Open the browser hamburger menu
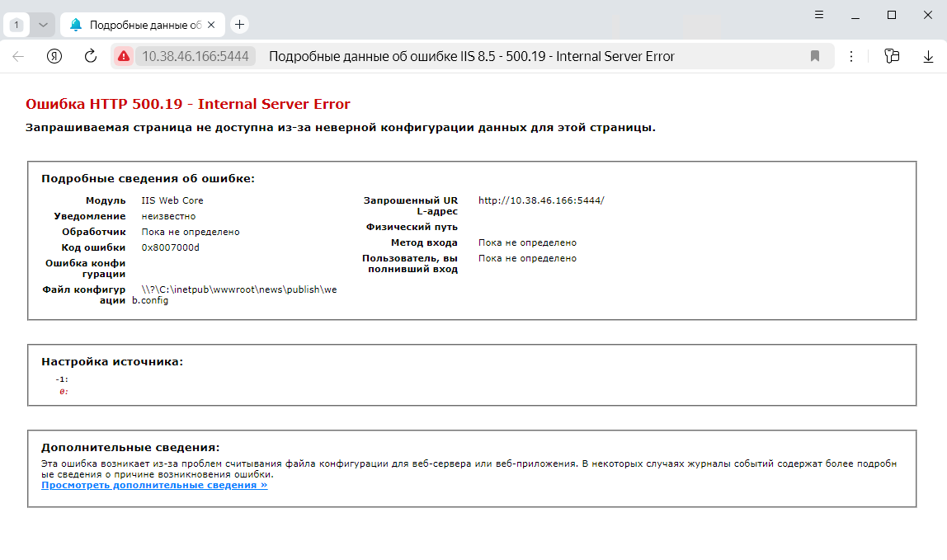The height and width of the screenshot is (560, 947). pos(819,15)
